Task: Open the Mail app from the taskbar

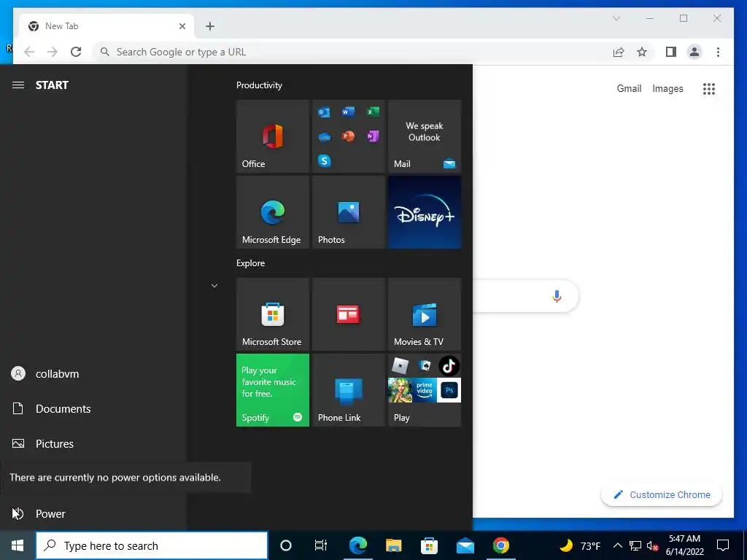Action: pyautogui.click(x=465, y=545)
